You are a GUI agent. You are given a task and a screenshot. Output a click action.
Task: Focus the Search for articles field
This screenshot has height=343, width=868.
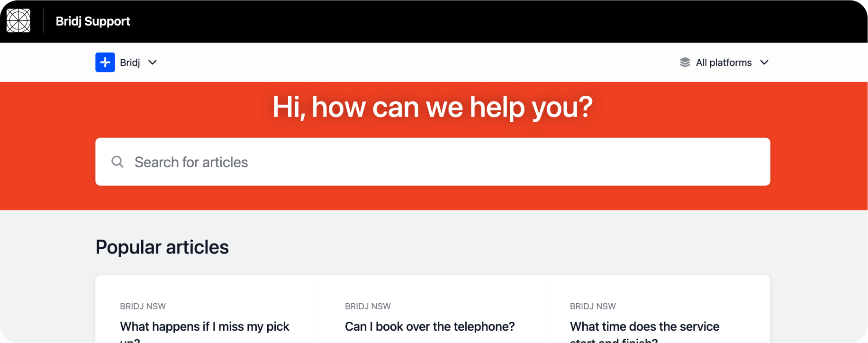click(426, 162)
